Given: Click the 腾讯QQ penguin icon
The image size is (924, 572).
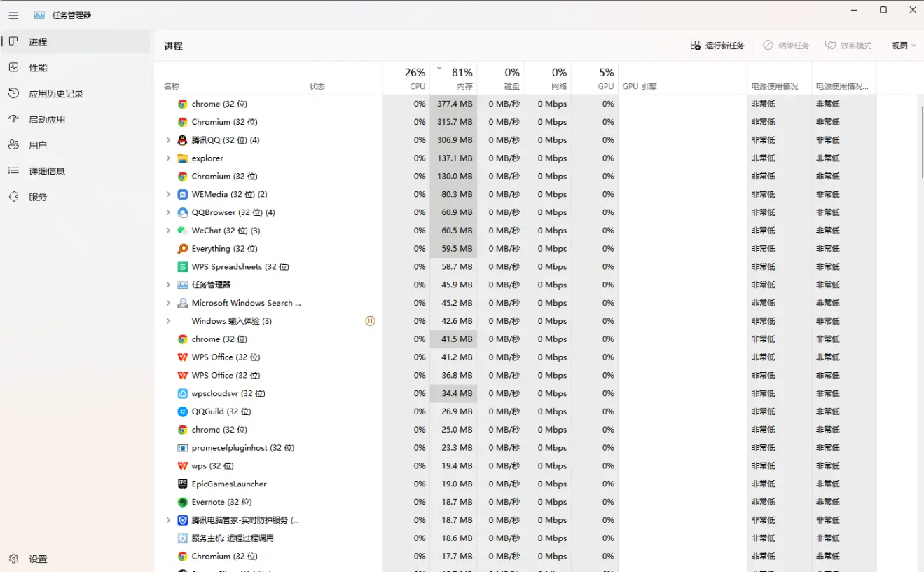Looking at the screenshot, I should (182, 140).
